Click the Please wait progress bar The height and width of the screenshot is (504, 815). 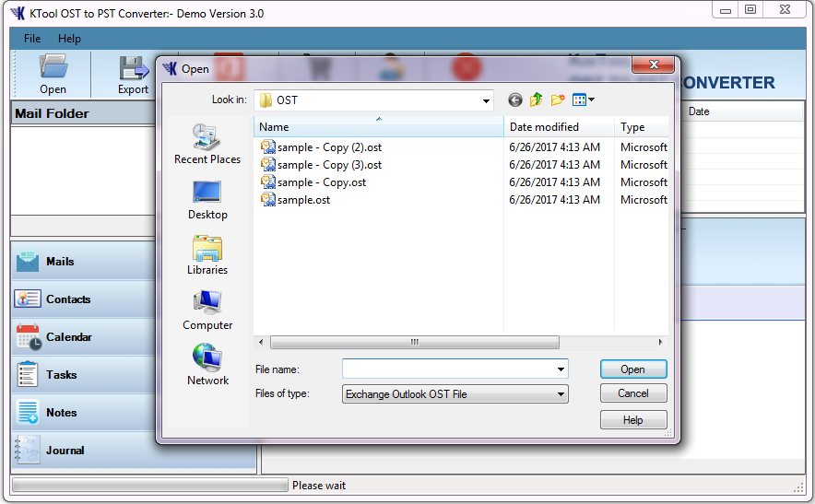click(x=149, y=486)
